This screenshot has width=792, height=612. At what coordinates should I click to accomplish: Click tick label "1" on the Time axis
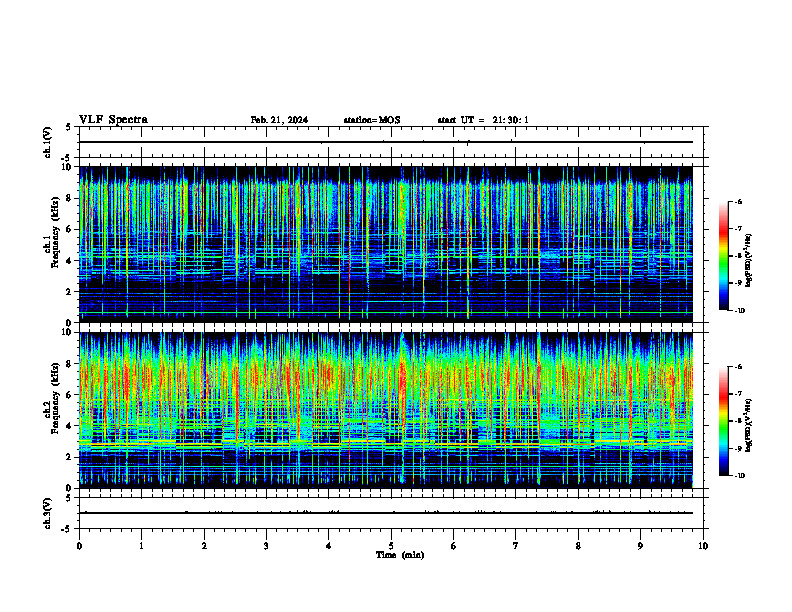coord(141,546)
